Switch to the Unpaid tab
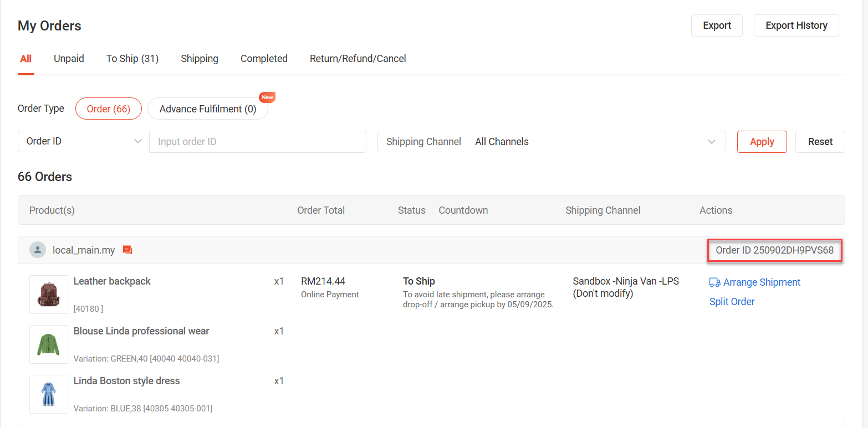Viewport: 868px width, 428px height. tap(69, 59)
